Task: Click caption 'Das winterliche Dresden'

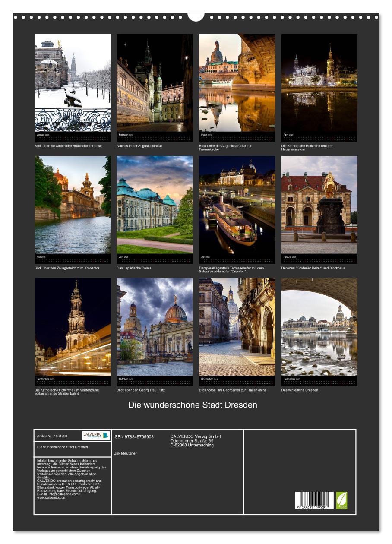Action: pyautogui.click(x=300, y=390)
